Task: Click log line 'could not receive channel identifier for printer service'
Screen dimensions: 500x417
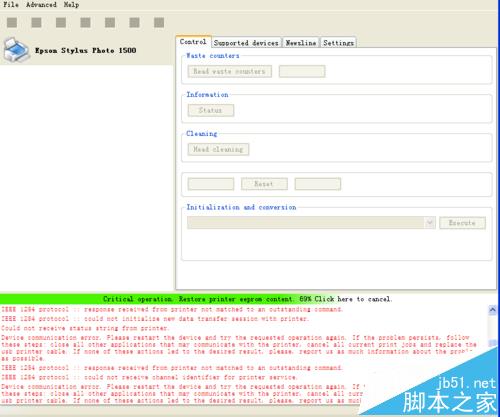Action: coord(149,378)
